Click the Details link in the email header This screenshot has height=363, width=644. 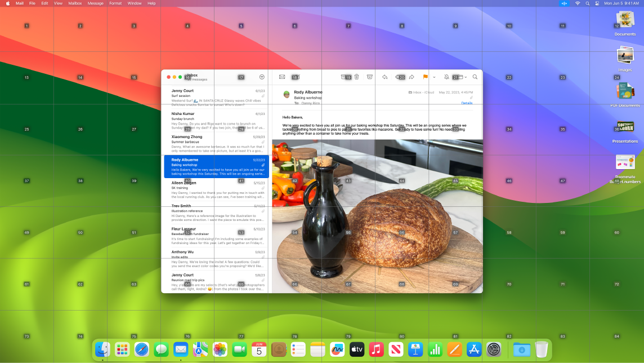467,103
